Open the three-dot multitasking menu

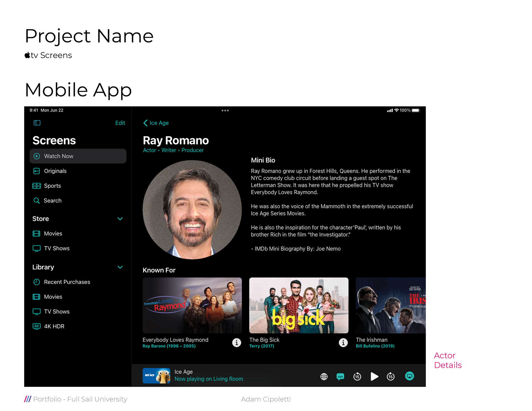point(225,111)
